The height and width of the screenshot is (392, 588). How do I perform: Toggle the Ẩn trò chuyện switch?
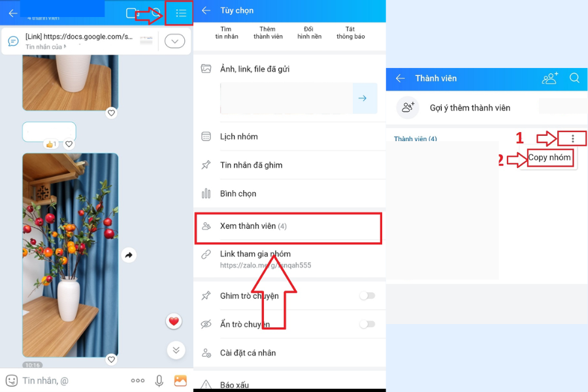pos(367,324)
